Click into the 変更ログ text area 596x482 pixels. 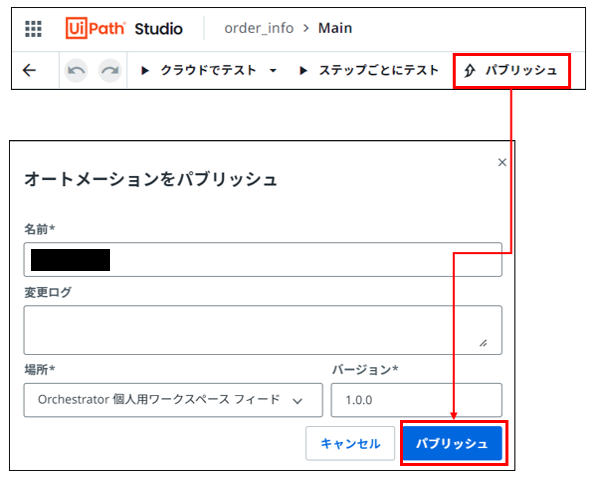pyautogui.click(x=263, y=330)
